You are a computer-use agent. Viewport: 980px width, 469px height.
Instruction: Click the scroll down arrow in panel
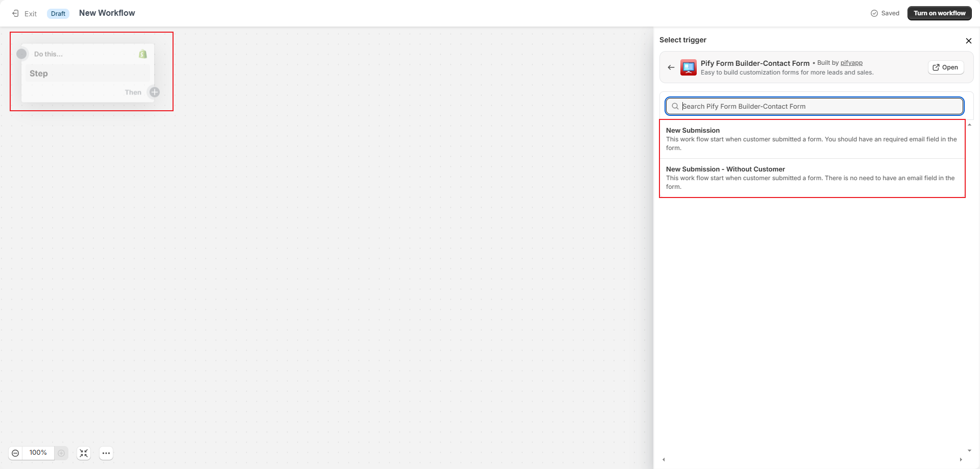[x=969, y=451]
